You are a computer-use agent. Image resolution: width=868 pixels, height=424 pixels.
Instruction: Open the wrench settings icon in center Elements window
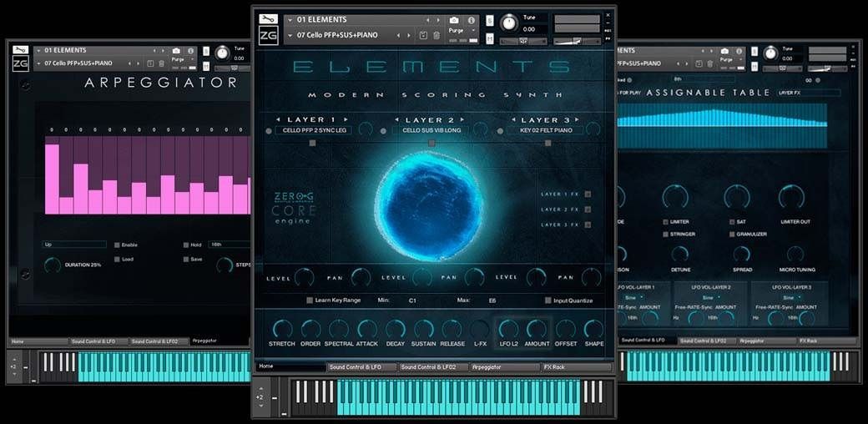point(269,19)
